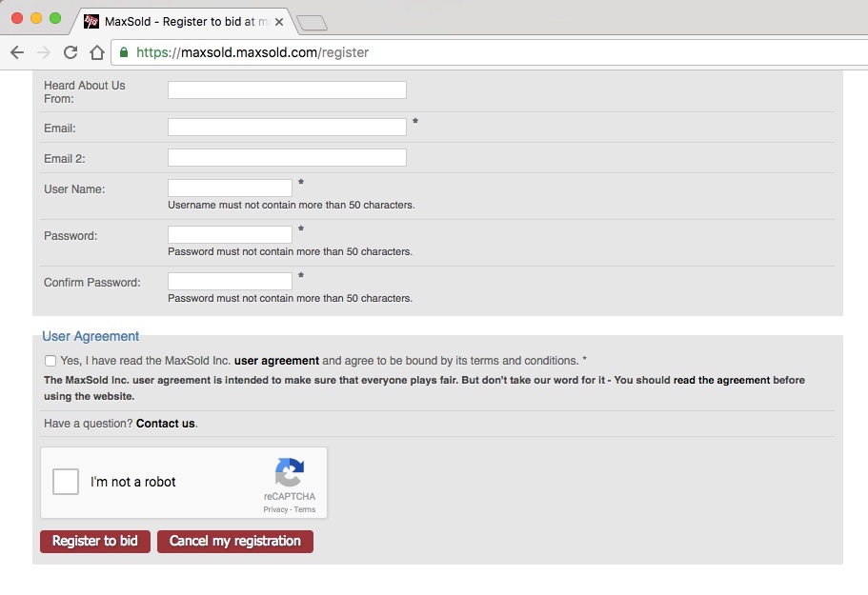868x595 pixels.
Task: Click into the Email 2 field
Action: point(288,158)
